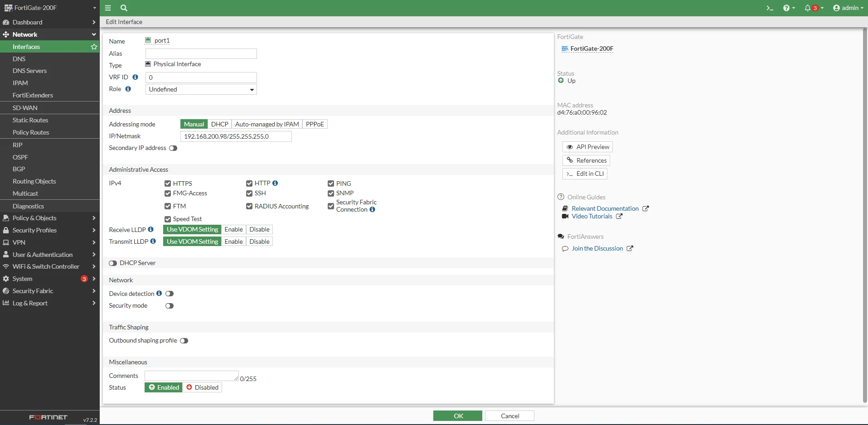Open the Role dropdown showing Undefined
Image resolution: width=868 pixels, height=425 pixels.
click(x=201, y=89)
